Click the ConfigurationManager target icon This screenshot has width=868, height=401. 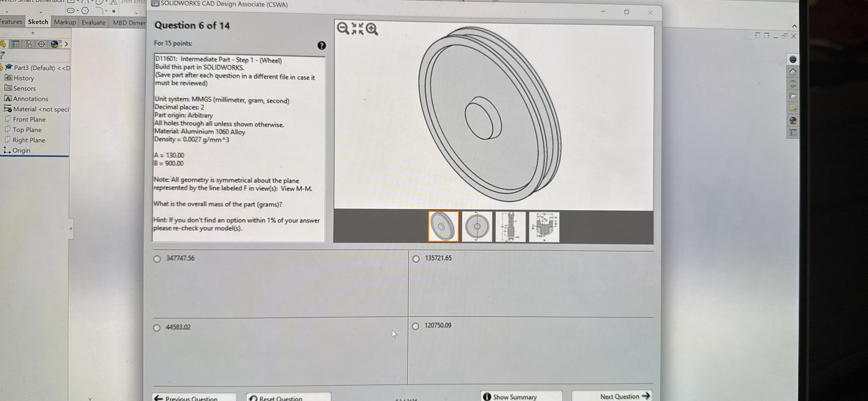point(42,45)
